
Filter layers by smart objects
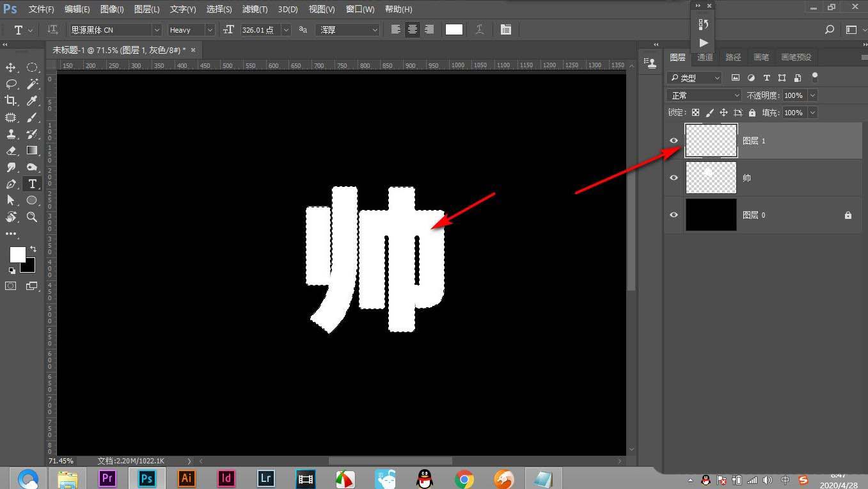pyautogui.click(x=797, y=77)
